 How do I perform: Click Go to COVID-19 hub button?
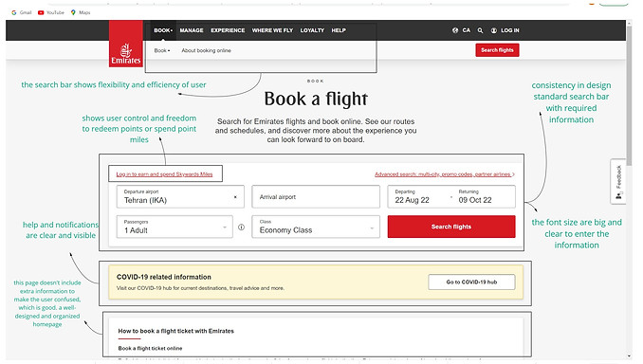click(x=471, y=282)
